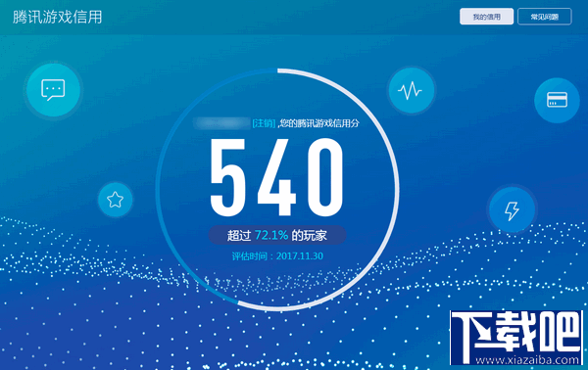Click the 腾讯游戏信用 title
Image resolution: width=588 pixels, height=370 pixels.
click(57, 18)
